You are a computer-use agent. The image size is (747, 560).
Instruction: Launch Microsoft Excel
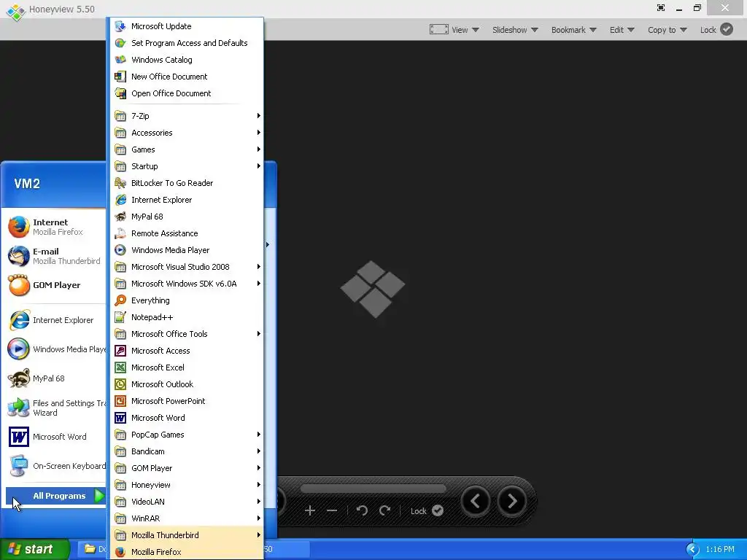pos(187,367)
